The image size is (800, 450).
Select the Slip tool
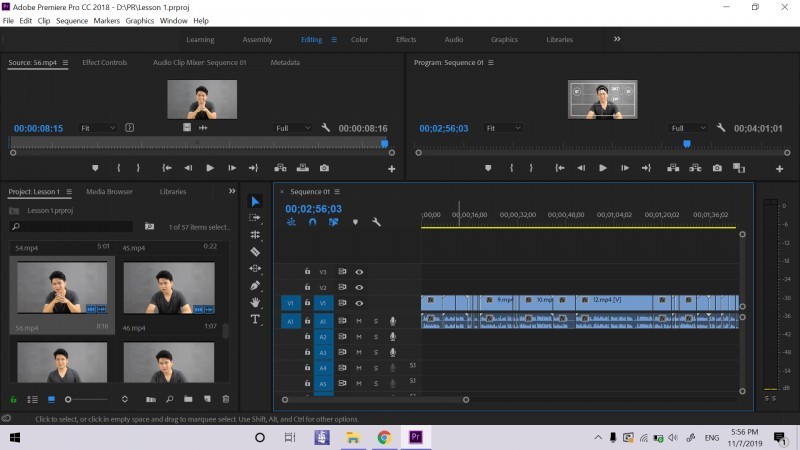click(255, 268)
